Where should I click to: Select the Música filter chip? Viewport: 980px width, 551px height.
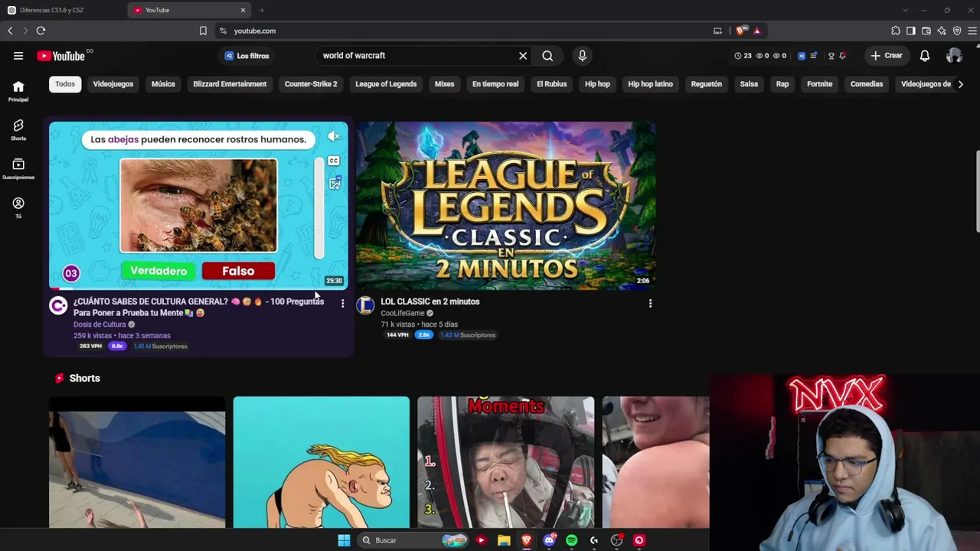pos(163,84)
